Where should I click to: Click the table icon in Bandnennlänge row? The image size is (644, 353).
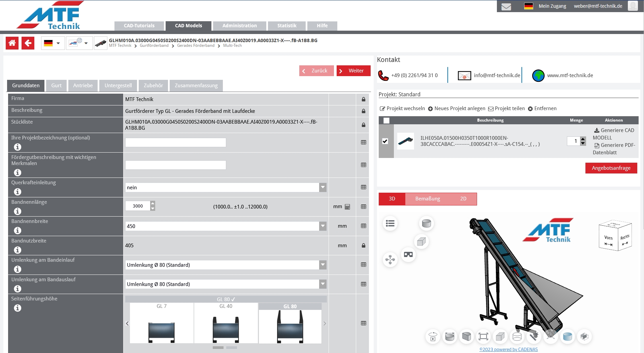pos(364,206)
